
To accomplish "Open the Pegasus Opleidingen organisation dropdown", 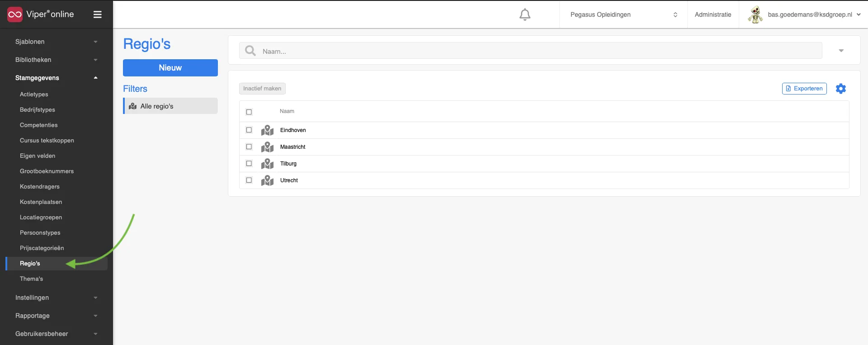I will click(623, 14).
